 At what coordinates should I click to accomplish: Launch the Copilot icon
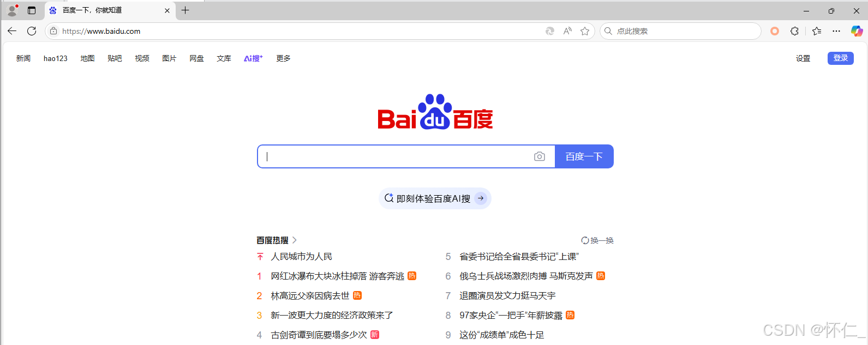tap(857, 31)
